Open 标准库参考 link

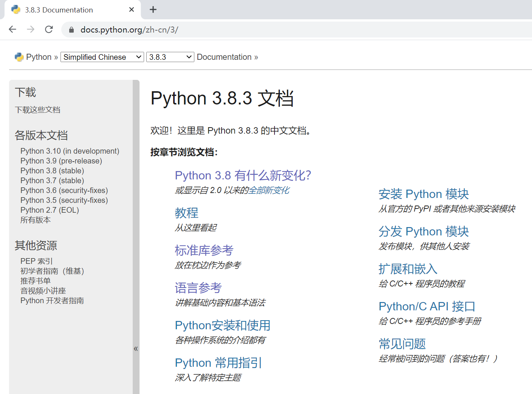click(204, 250)
